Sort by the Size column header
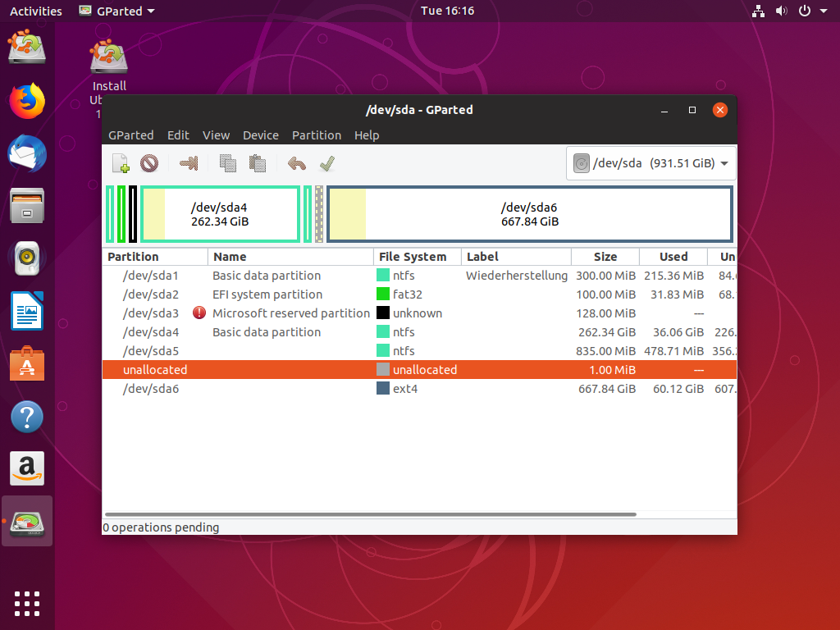This screenshot has height=630, width=840. point(605,257)
